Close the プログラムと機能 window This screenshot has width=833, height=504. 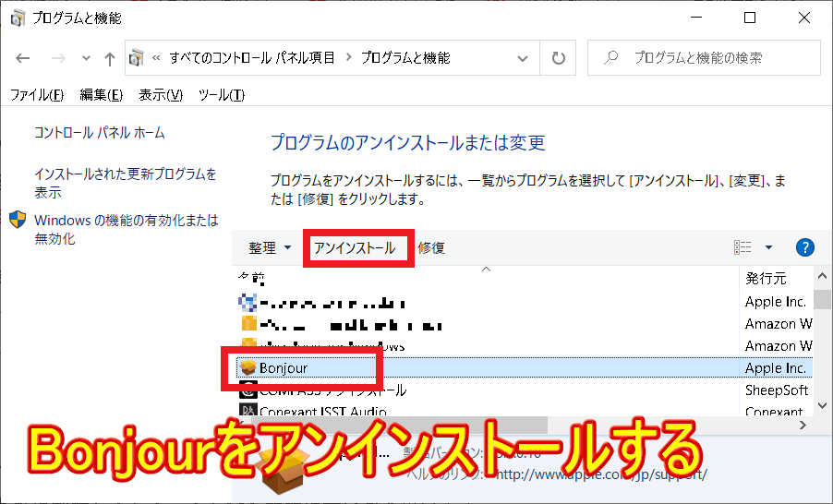[804, 18]
